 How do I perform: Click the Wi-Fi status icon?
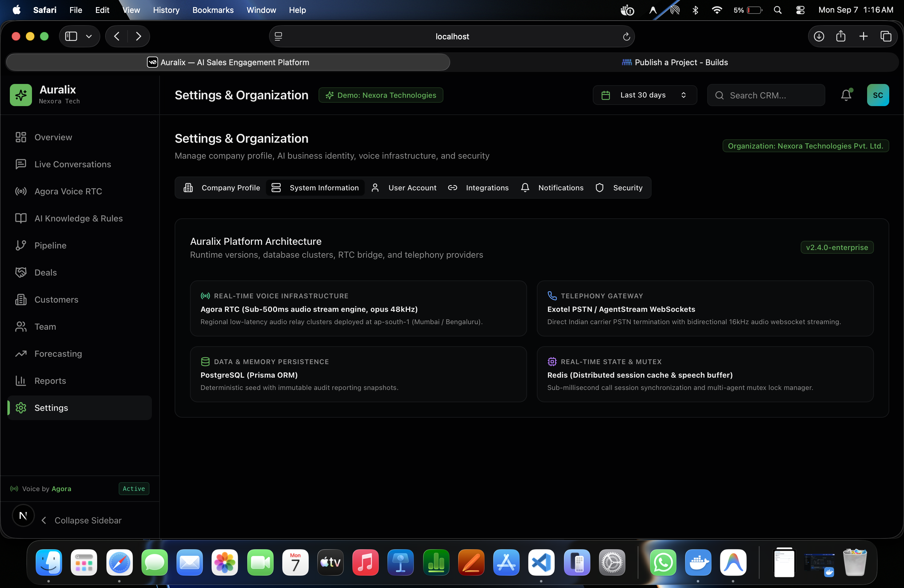pos(717,10)
